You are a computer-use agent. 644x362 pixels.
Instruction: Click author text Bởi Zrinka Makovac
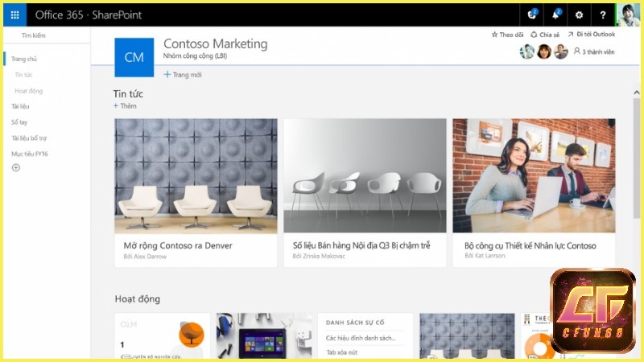pyautogui.click(x=319, y=256)
